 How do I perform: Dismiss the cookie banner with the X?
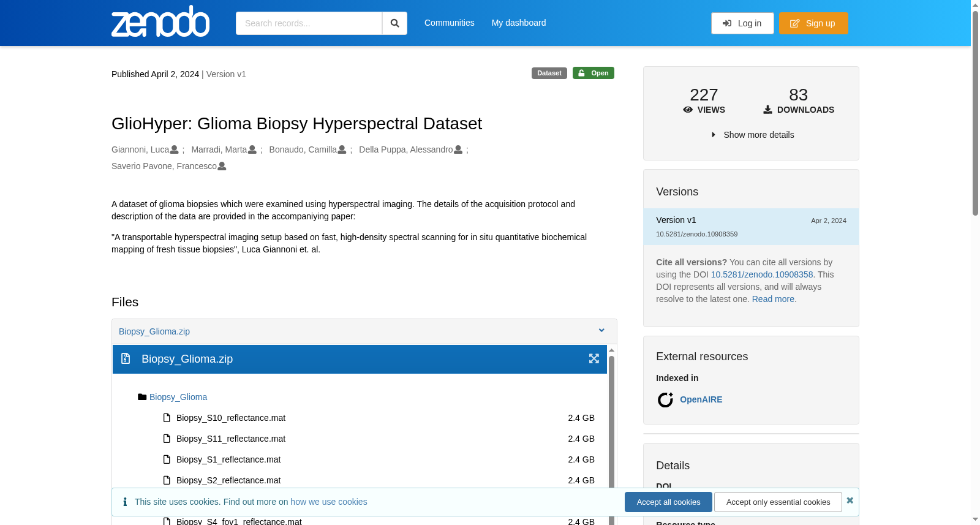[850, 500]
